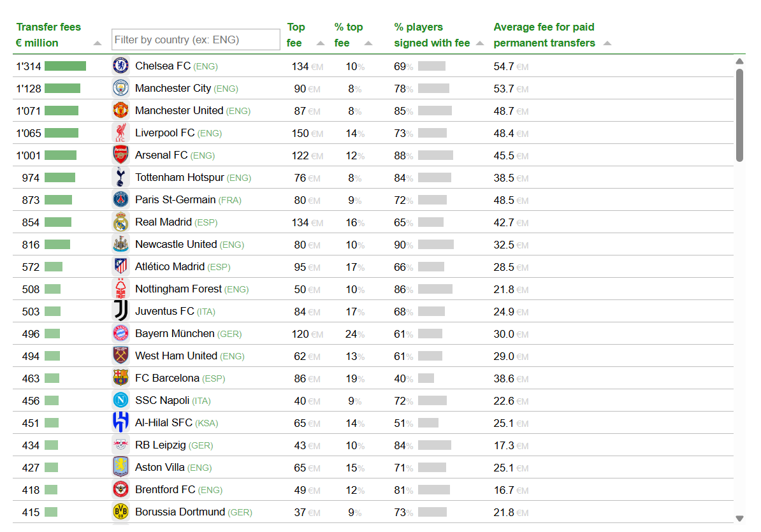This screenshot has width=761, height=532.
Task: Sort by % top fee arrow
Action: pos(368,43)
